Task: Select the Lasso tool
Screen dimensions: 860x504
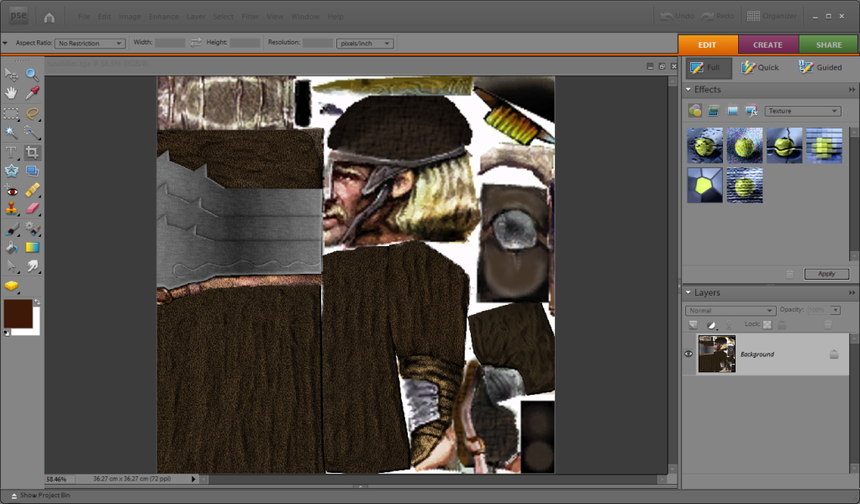Action: [x=32, y=113]
